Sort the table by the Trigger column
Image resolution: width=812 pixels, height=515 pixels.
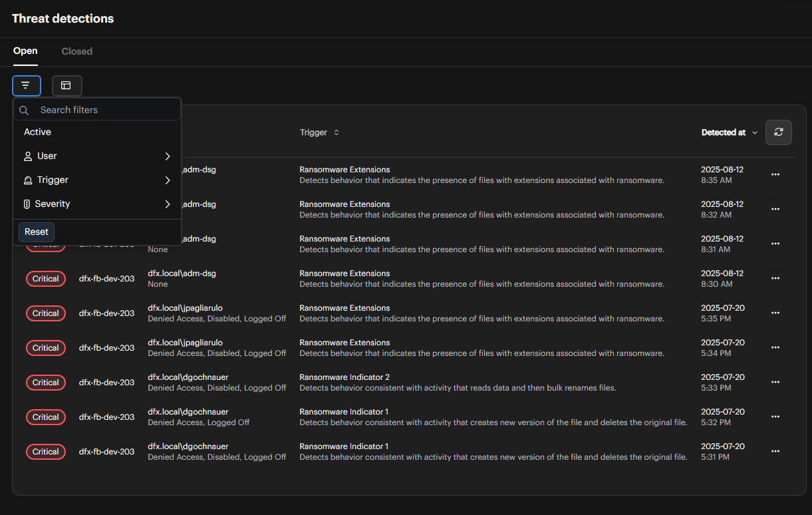[x=319, y=132]
